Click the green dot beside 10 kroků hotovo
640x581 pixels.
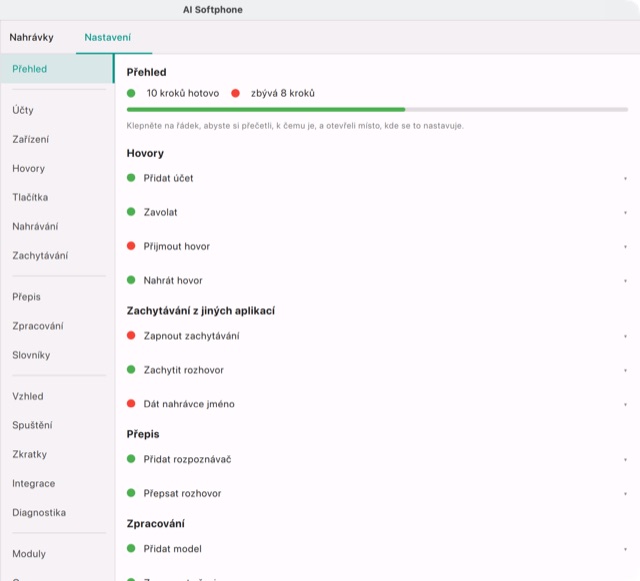(x=131, y=93)
